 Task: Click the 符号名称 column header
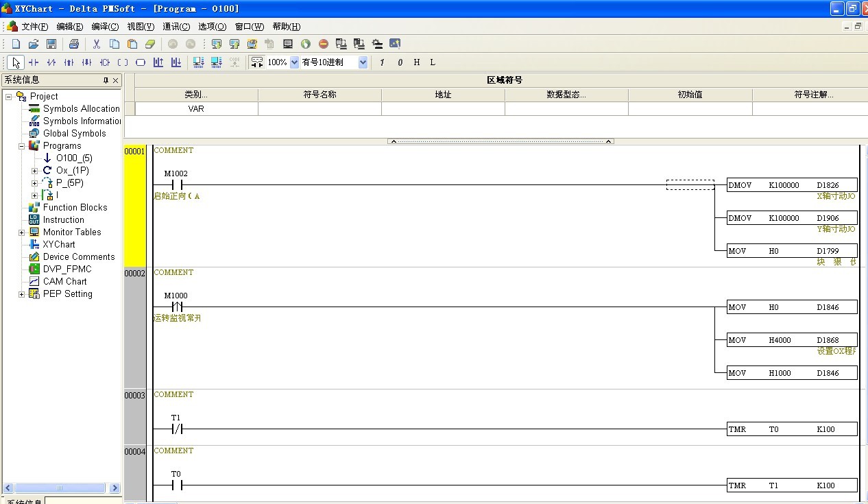[x=320, y=95]
